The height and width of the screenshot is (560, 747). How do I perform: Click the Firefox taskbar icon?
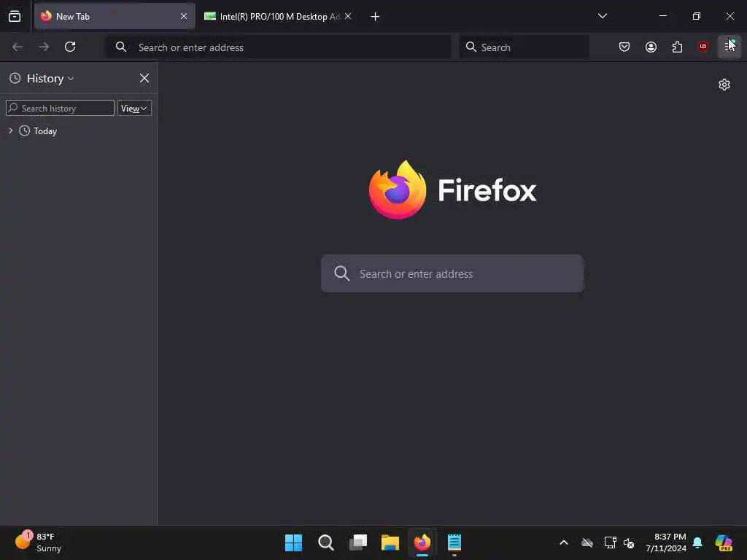point(422,542)
